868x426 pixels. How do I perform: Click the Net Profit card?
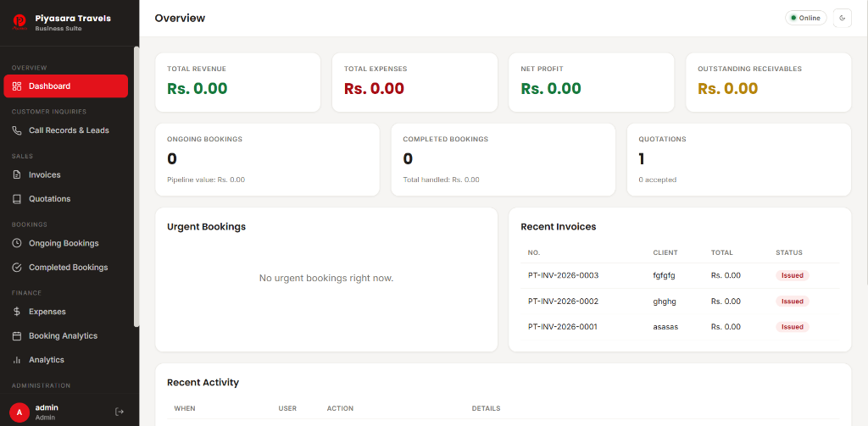point(591,82)
